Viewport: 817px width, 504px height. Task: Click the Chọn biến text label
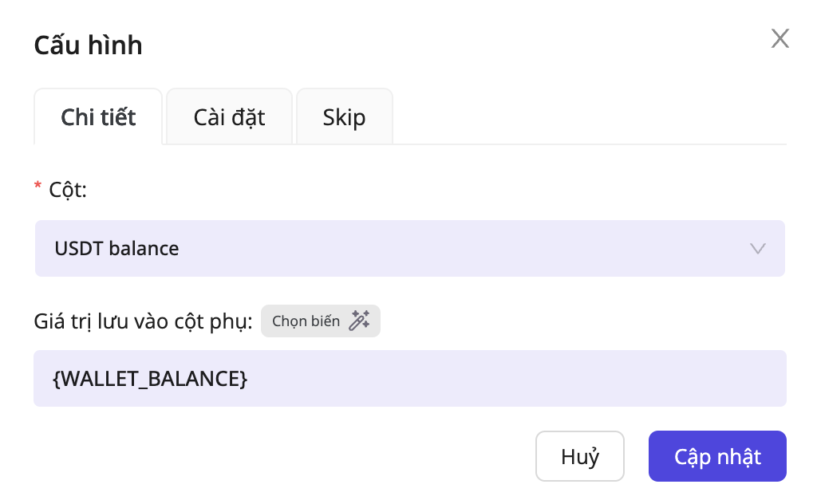point(306,321)
